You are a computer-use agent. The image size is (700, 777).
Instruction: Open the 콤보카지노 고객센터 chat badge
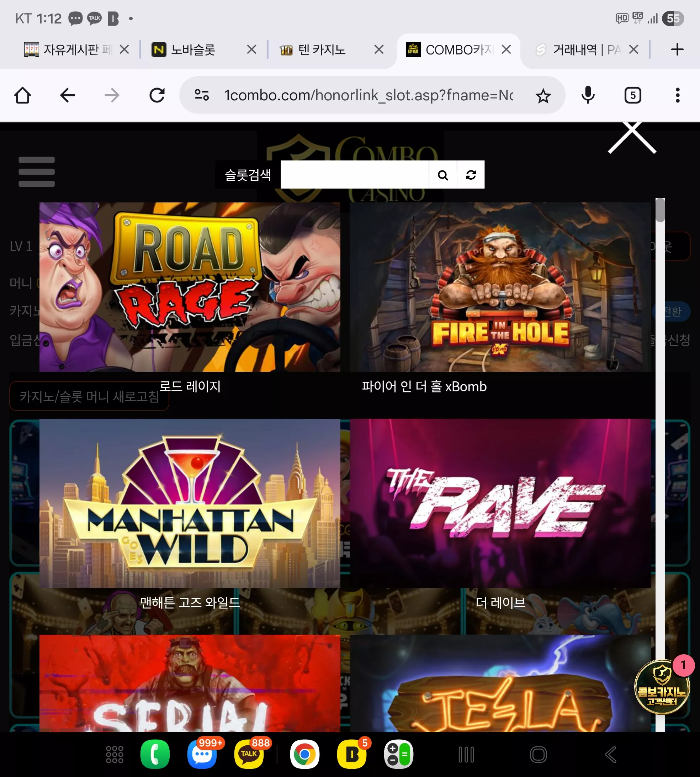tap(662, 686)
